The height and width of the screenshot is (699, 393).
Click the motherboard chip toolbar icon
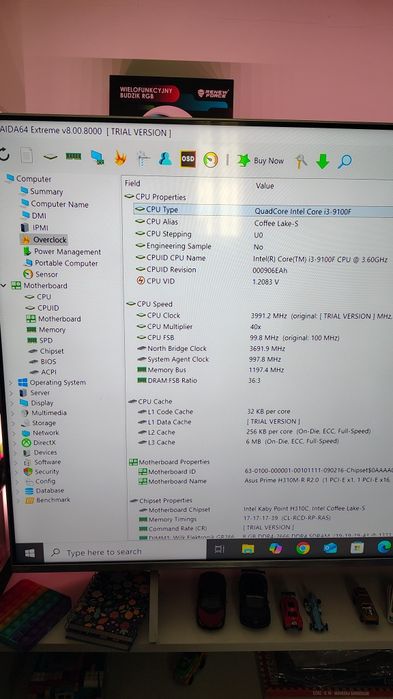coord(50,156)
